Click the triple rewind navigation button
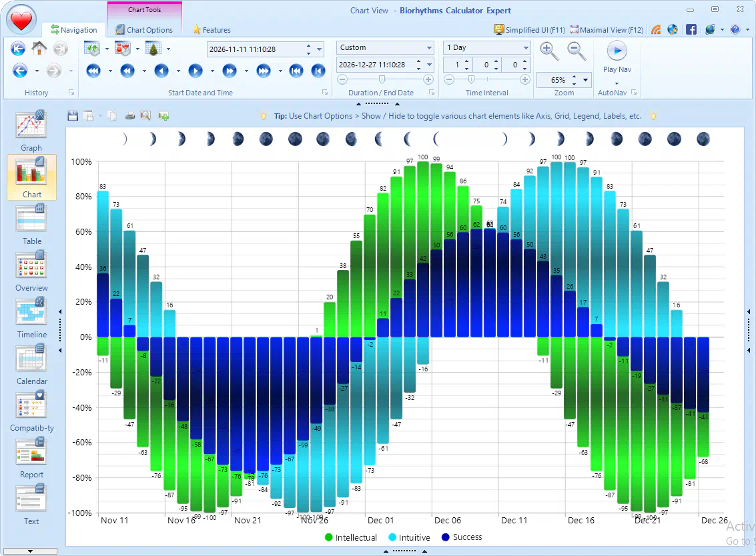Screen dimensions: 756x556 [x=93, y=71]
